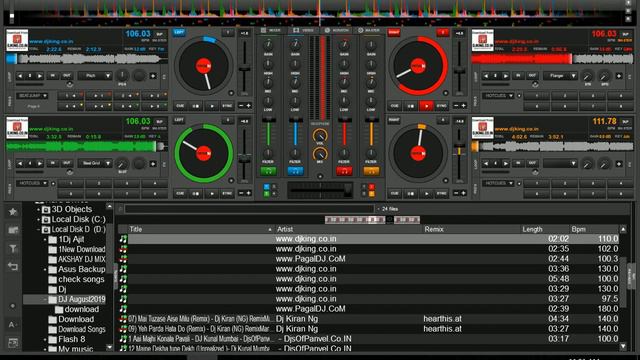Click the bottom sideview icon in browser sidebar
The width and height of the screenshot is (640, 360).
(x=13, y=343)
